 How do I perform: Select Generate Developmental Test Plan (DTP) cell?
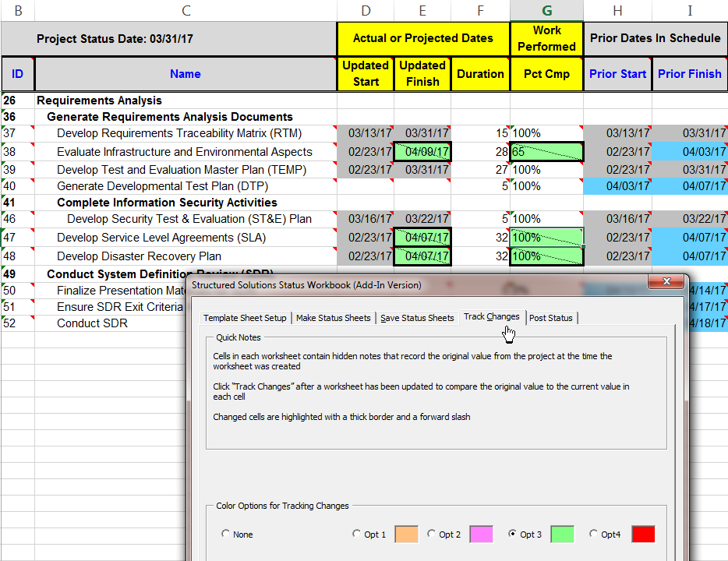[x=186, y=186]
